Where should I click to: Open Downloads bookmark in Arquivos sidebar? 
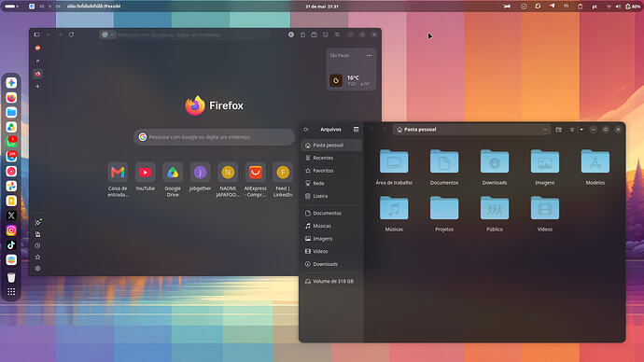[331, 264]
